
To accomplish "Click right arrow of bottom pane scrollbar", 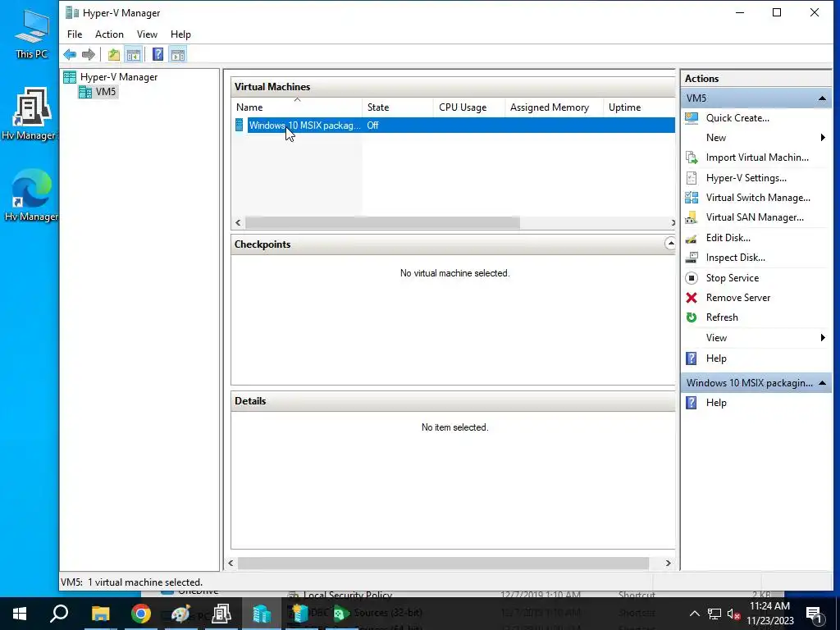I will point(668,563).
